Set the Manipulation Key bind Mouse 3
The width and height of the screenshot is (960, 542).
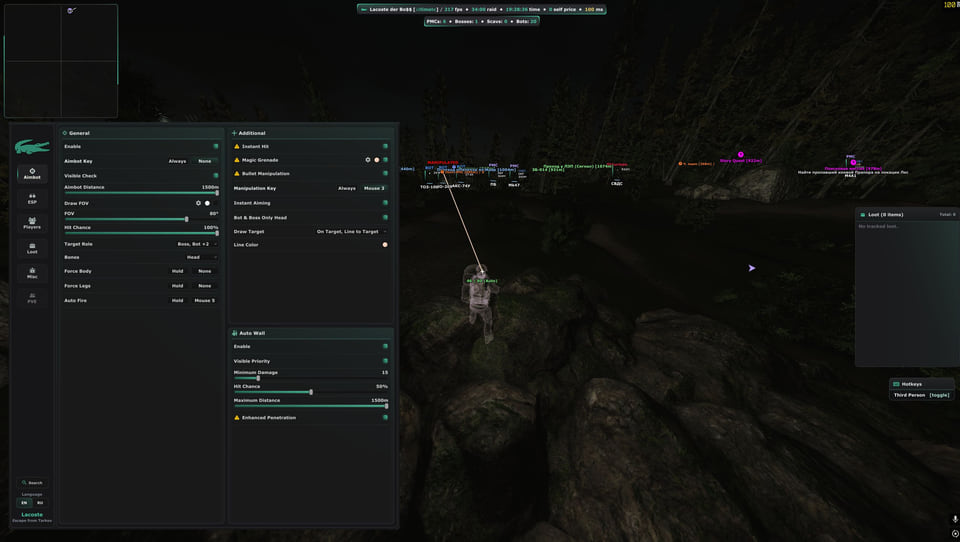(374, 188)
